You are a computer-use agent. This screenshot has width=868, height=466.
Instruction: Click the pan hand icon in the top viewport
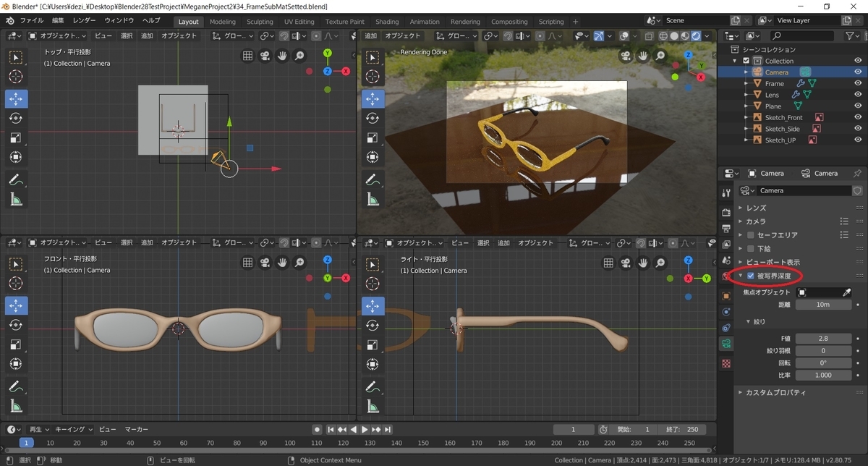pos(281,56)
